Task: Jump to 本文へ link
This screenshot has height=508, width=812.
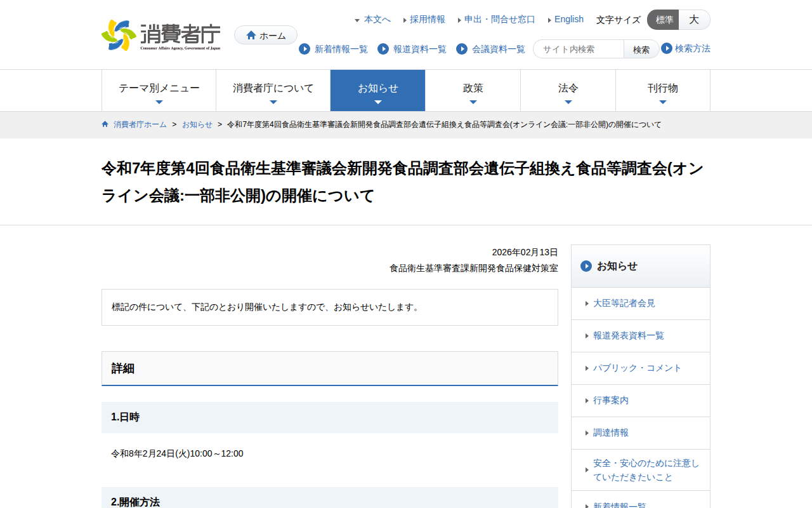Action: tap(377, 20)
